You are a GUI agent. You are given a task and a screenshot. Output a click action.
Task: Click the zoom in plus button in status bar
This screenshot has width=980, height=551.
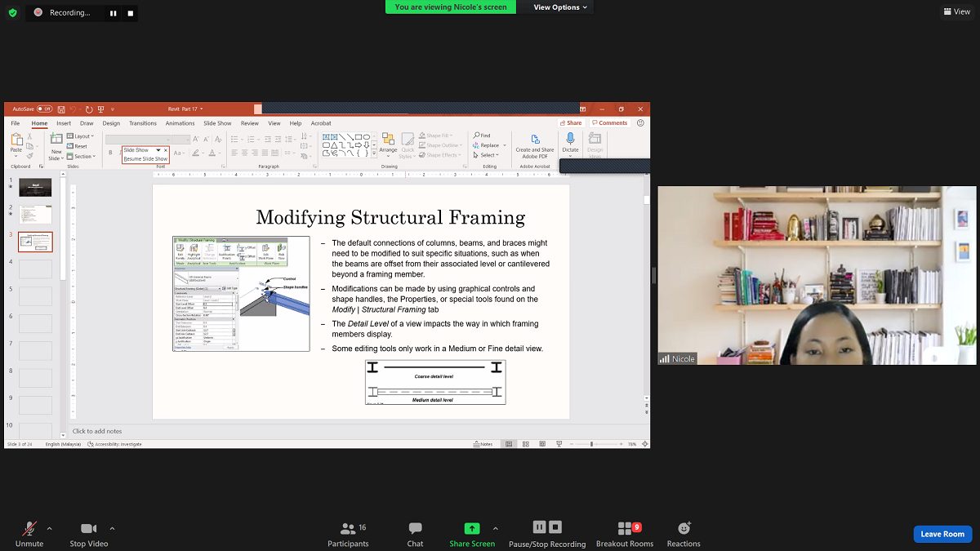click(x=620, y=444)
